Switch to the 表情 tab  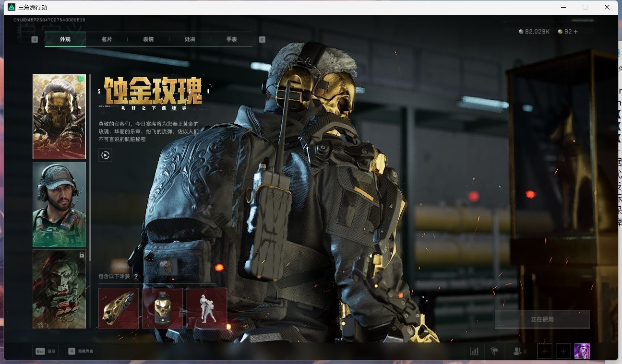[148, 39]
